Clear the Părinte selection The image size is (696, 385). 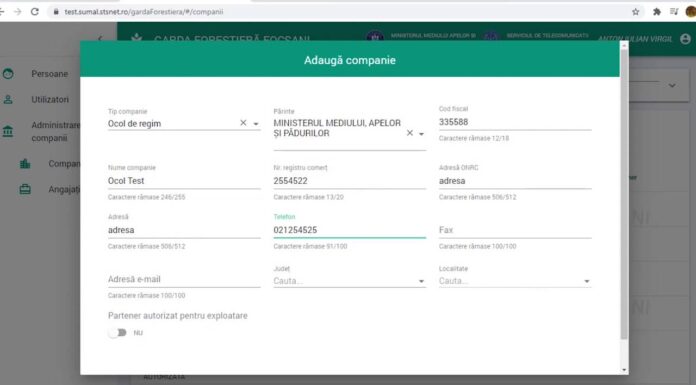[x=410, y=133]
